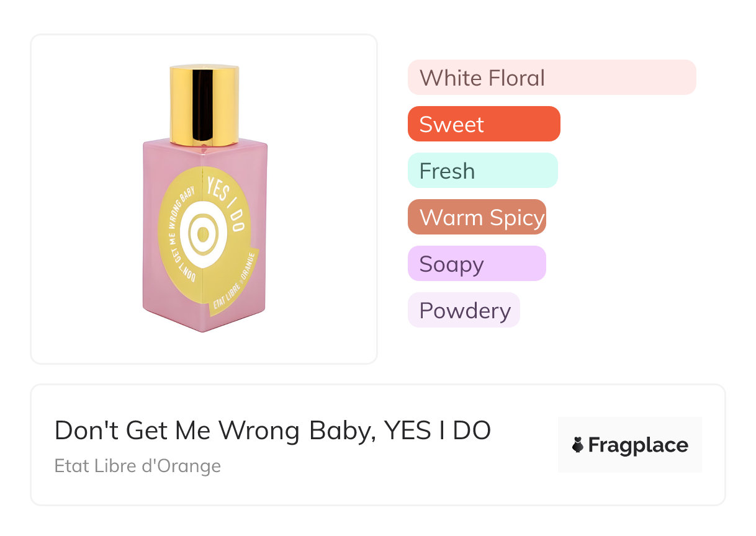Select the White Floral accord bar
Image resolution: width=756 pixels, height=536 pixels.
click(552, 78)
